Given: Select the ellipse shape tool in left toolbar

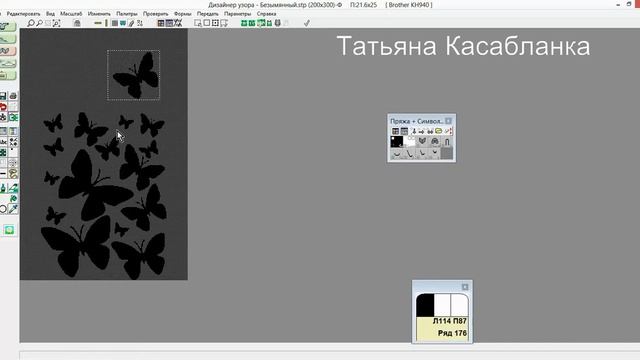Looking at the screenshot, I should [3, 209].
